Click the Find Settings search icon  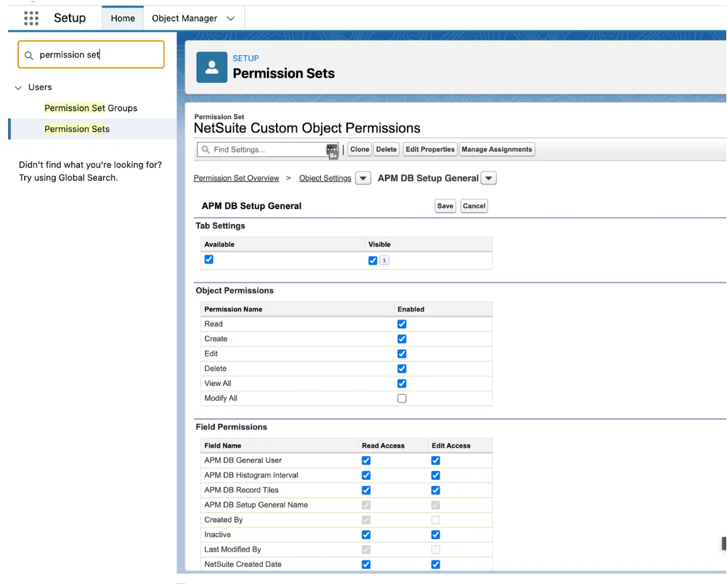(205, 150)
